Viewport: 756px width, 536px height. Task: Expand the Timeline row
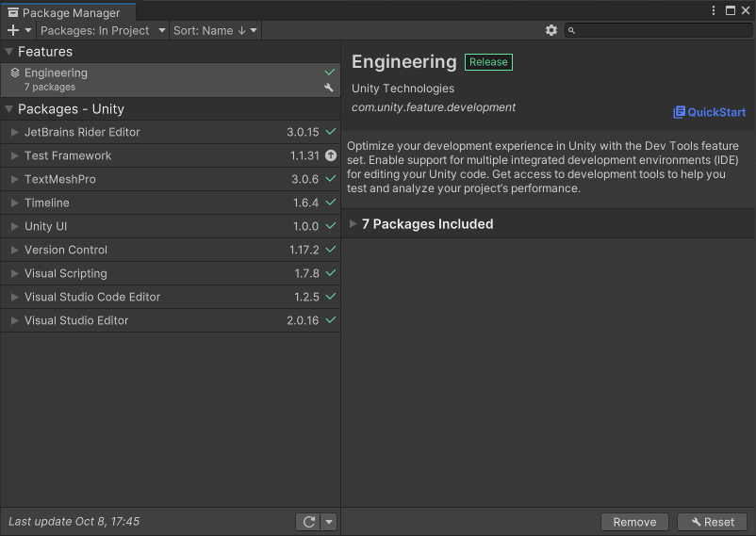[x=14, y=203]
